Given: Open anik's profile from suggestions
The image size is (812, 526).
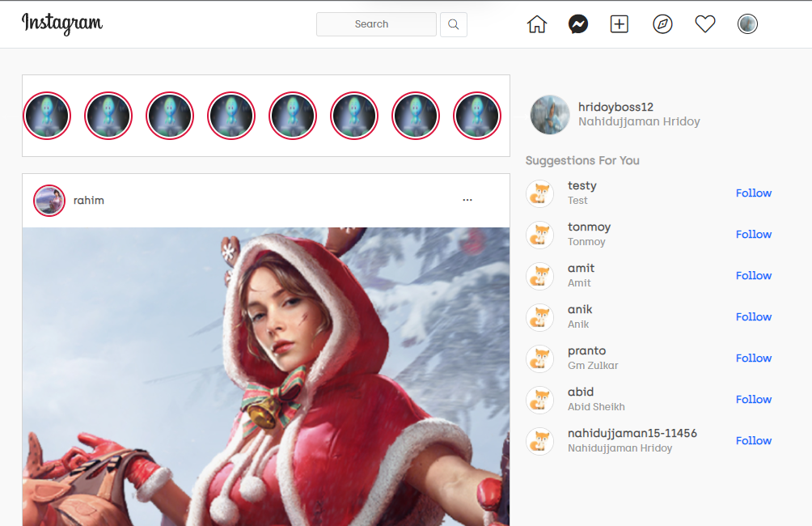Looking at the screenshot, I should [580, 310].
